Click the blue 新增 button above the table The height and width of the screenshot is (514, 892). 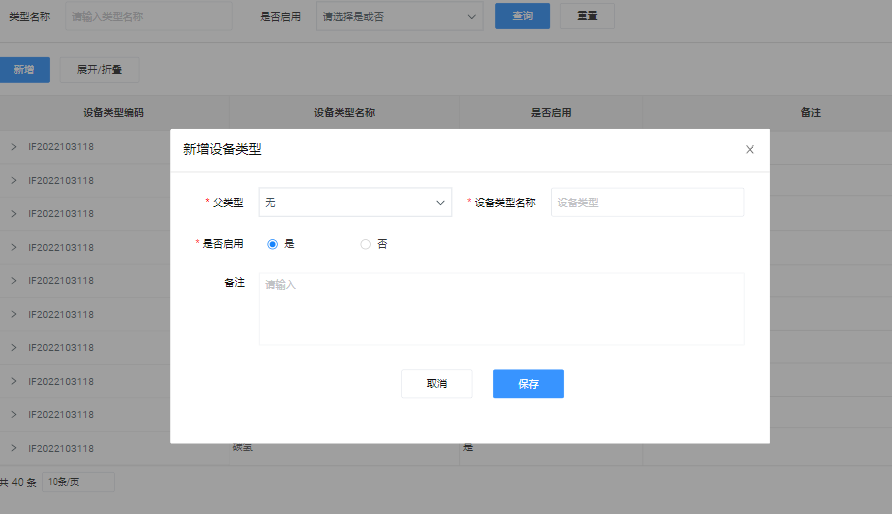point(24,70)
